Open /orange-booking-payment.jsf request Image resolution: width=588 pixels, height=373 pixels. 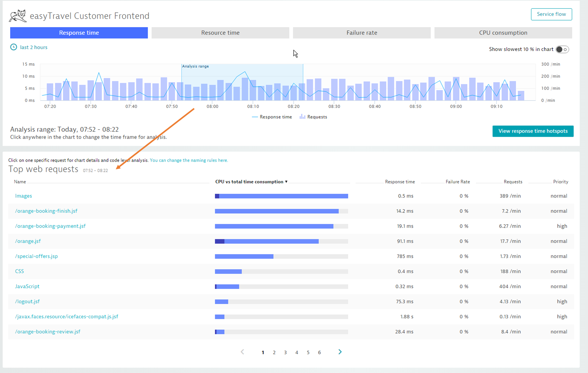click(x=50, y=226)
